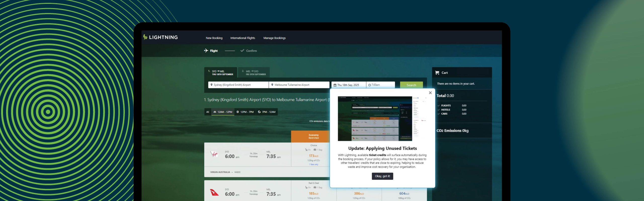Click the seat icon in the Red E-Deal fare
644x201 pixels.
tap(306, 187)
